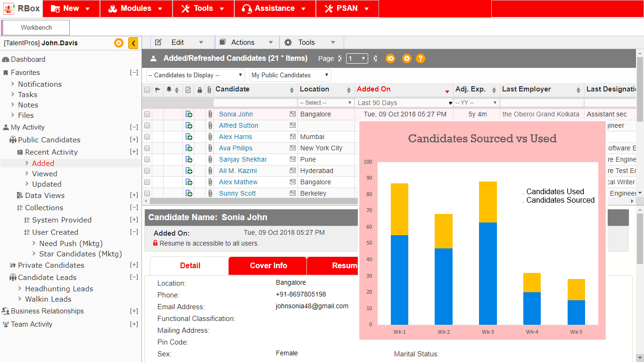Click the resume document icon for Alfred Sutton
Viewport: 644px width, 362px height.
pos(189,125)
